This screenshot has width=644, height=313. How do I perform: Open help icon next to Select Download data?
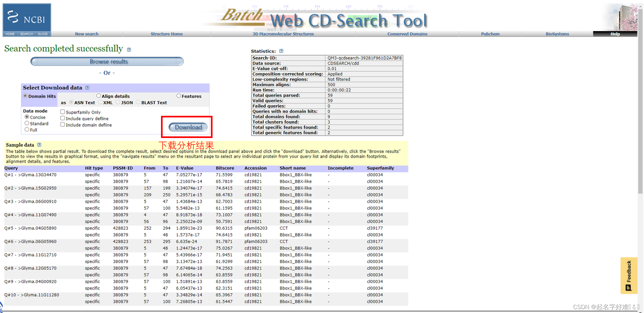(x=87, y=87)
